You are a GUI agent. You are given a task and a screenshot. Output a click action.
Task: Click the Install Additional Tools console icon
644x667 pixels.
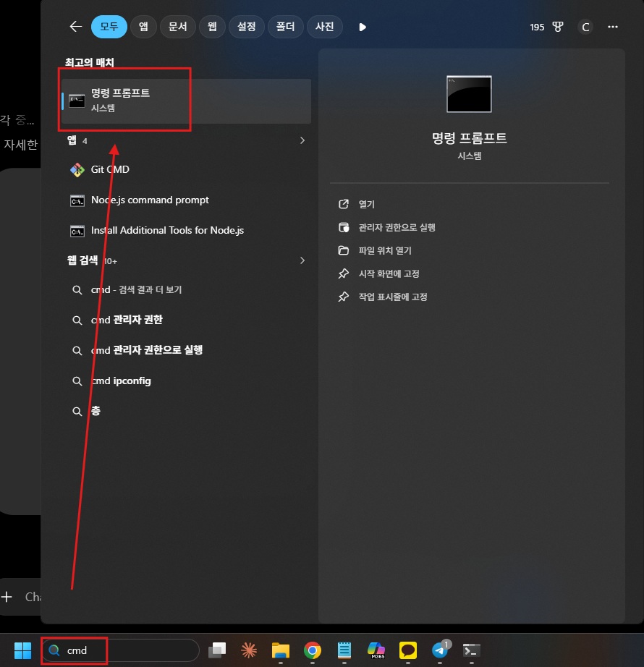pyautogui.click(x=77, y=231)
